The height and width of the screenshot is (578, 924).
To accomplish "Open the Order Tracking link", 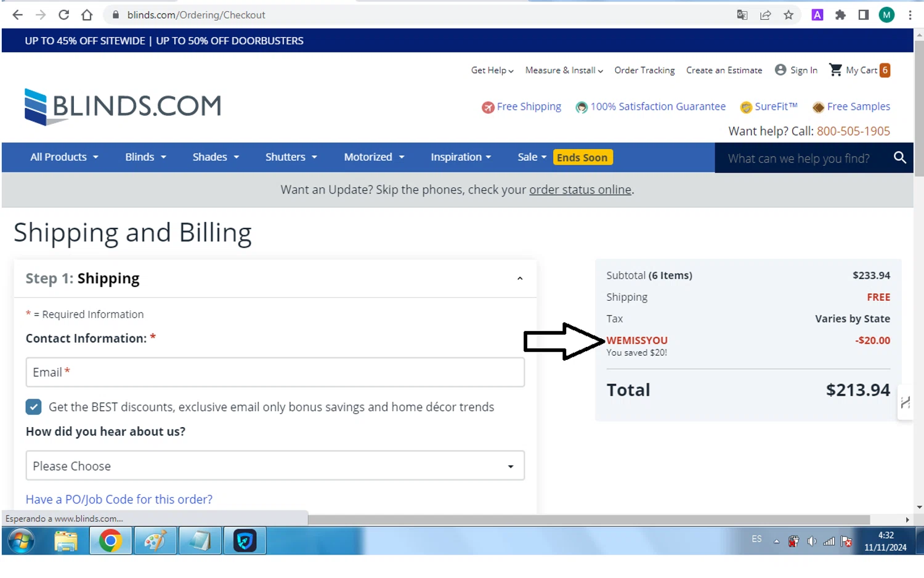I will (644, 70).
